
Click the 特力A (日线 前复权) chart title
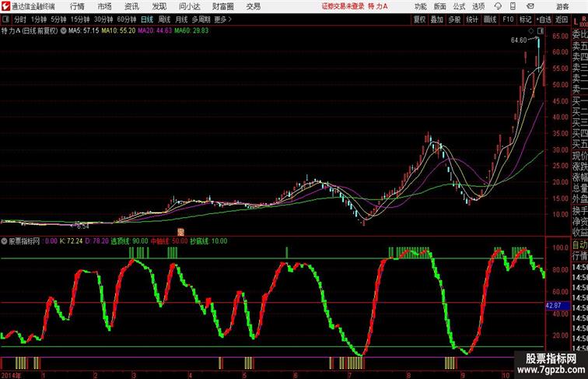[x=30, y=31]
